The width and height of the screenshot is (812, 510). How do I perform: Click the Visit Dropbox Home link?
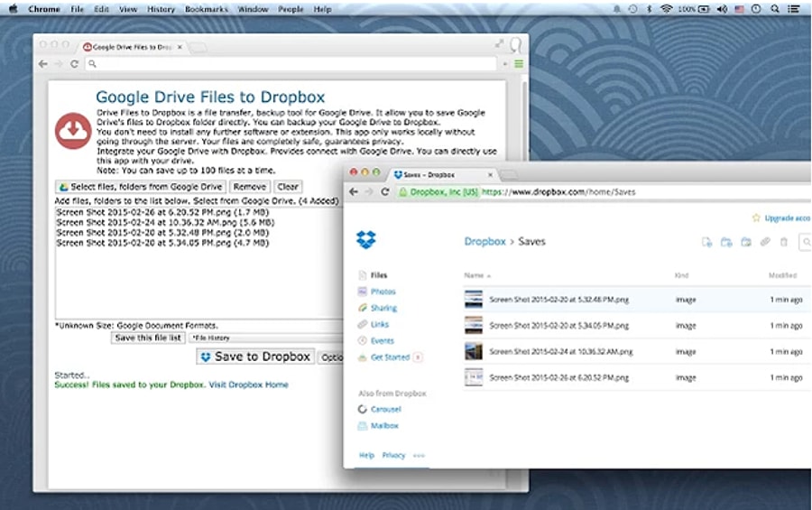pyautogui.click(x=249, y=385)
